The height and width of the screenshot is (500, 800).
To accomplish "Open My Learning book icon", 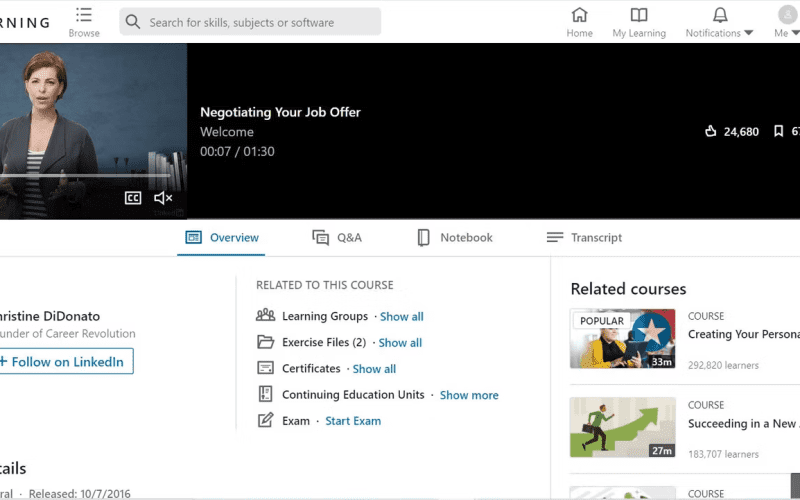I will (639, 15).
